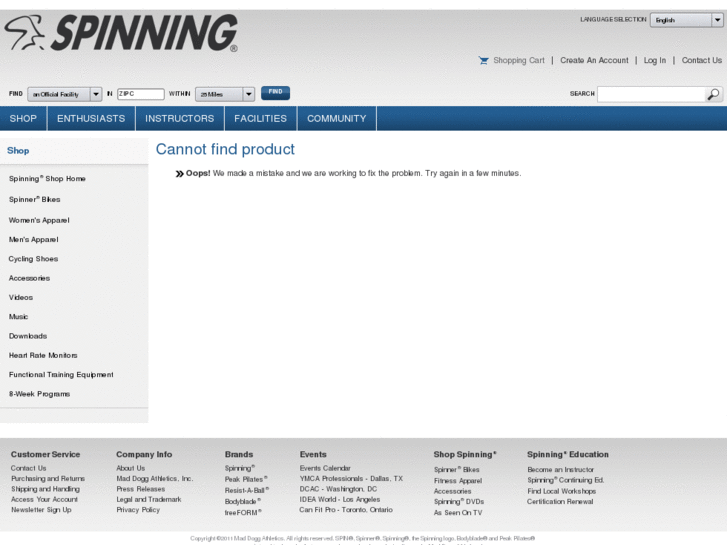Viewport: 727px width, 545px height.
Task: Click Create An Account link
Action: point(594,60)
